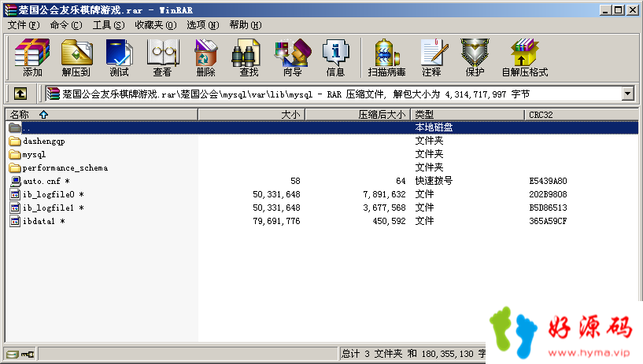Click CRC32 value 365A59CF
Viewport: 643px width, 364px height.
point(548,221)
